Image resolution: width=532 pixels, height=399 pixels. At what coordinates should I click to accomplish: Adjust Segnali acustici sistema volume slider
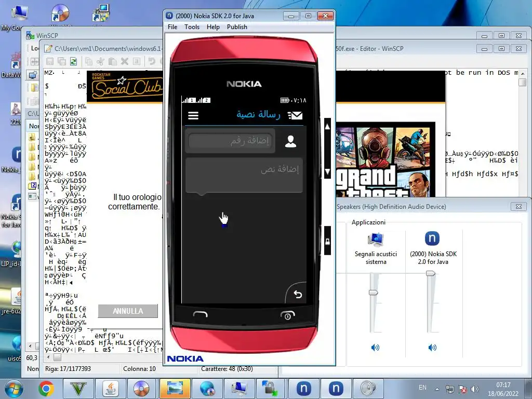point(373,292)
